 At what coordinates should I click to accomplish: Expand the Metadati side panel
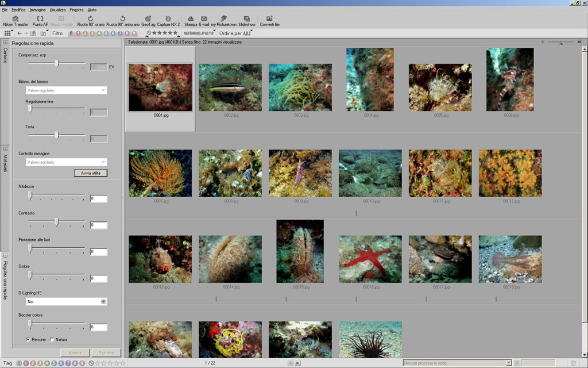click(x=5, y=149)
